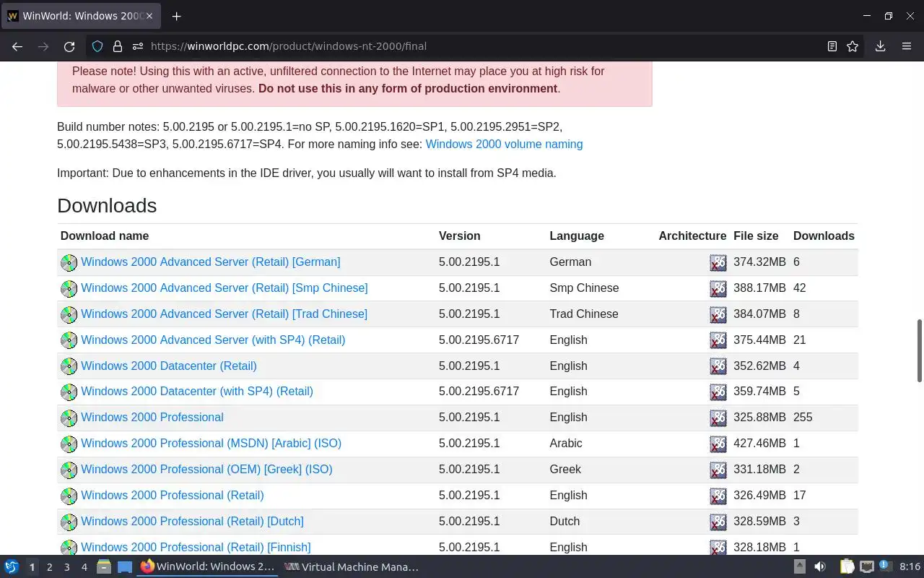Viewport: 924px width, 578px height.
Task: Open a new browser tab
Action: (x=176, y=16)
